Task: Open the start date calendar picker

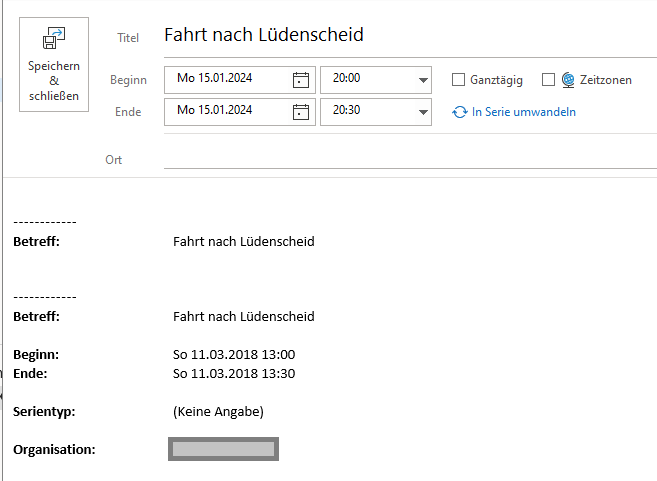Action: click(300, 80)
